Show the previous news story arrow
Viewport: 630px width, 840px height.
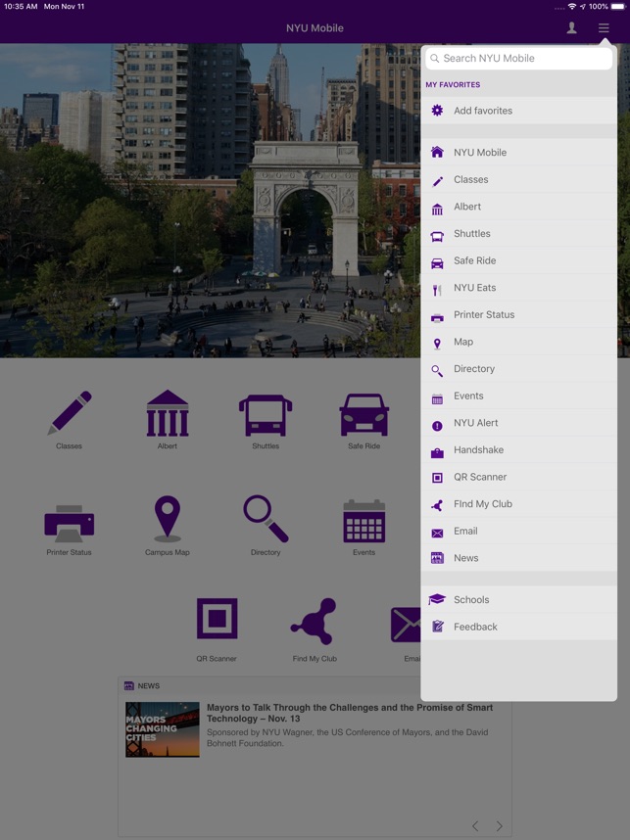475,825
